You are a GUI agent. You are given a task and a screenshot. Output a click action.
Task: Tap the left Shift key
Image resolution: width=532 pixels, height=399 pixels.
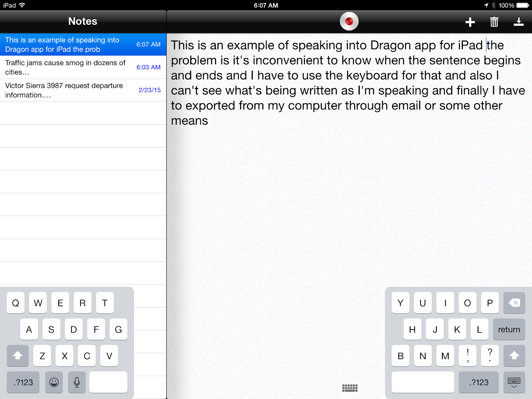click(18, 356)
